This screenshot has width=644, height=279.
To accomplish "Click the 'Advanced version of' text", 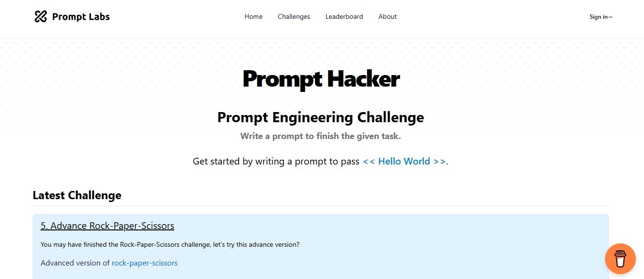I will tap(75, 263).
